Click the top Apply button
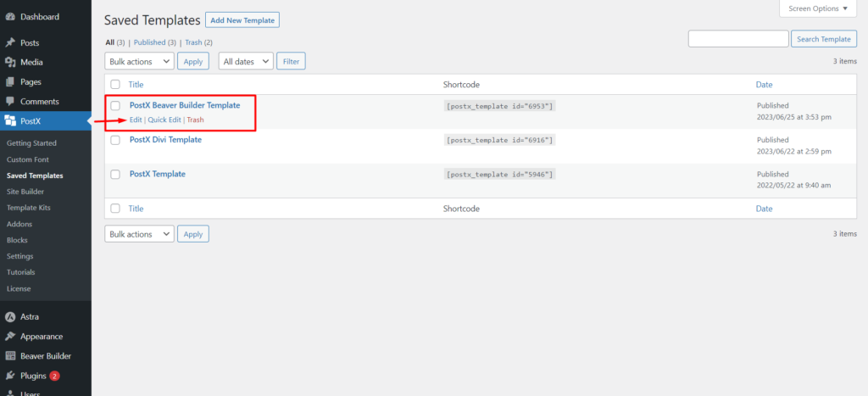The width and height of the screenshot is (868, 396). pyautogui.click(x=193, y=61)
